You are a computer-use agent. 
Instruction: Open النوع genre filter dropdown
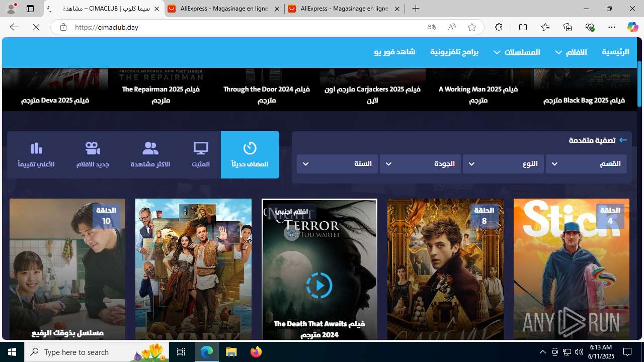tap(503, 163)
